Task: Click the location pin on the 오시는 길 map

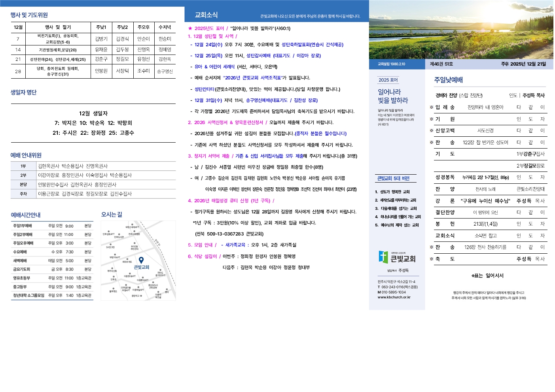Action: 141,260
